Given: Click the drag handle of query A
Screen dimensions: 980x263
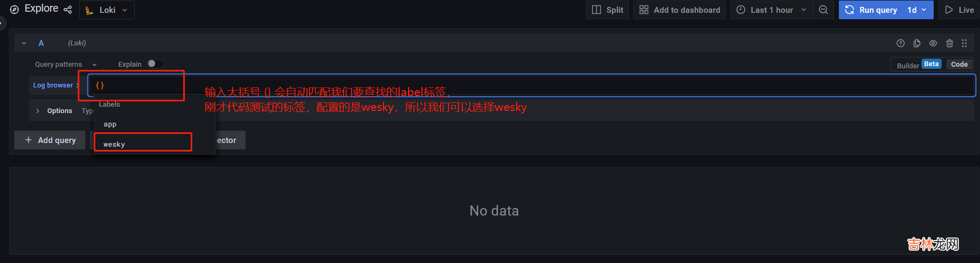Looking at the screenshot, I should point(964,43).
